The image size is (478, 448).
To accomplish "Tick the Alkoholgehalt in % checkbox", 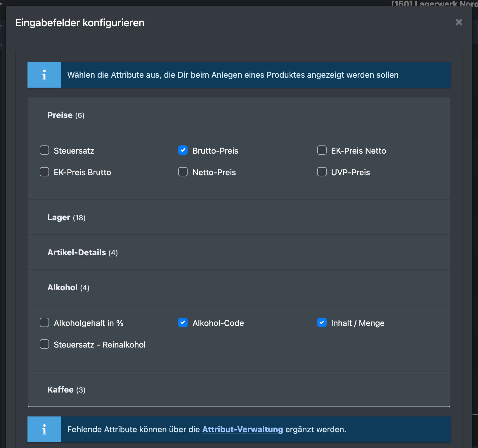I will point(44,322).
